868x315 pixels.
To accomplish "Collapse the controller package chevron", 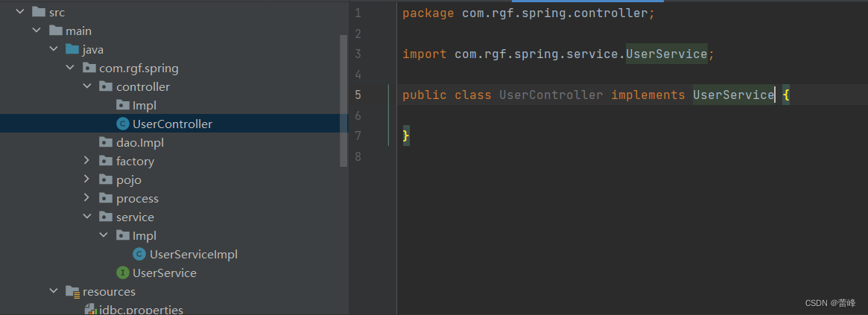I will click(87, 87).
